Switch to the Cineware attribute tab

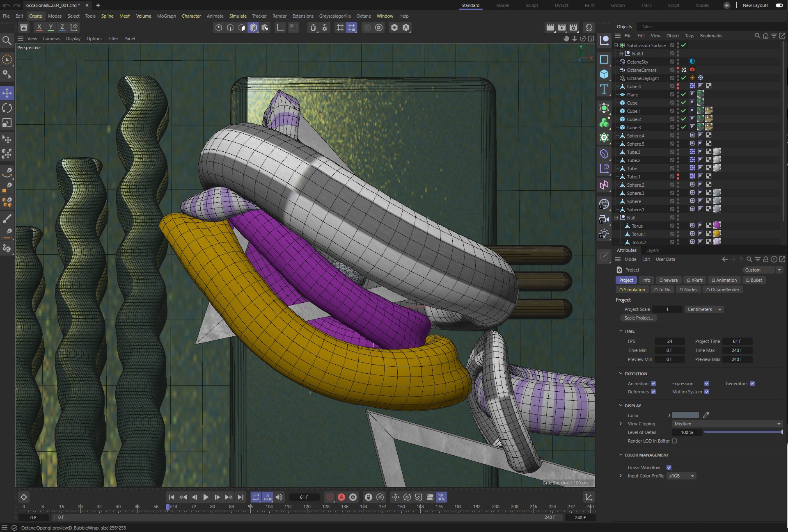coord(668,280)
